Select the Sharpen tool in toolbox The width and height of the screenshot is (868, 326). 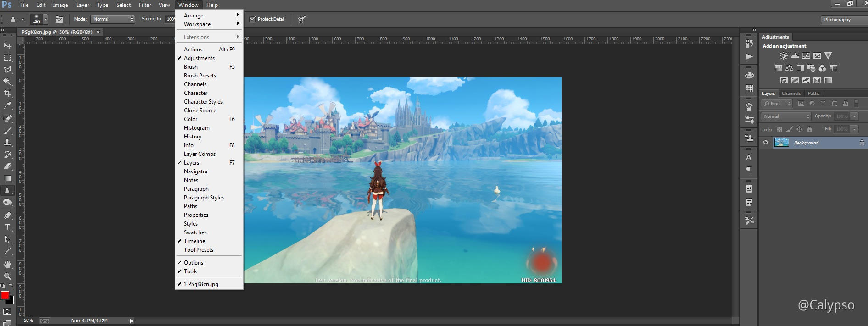[x=7, y=190]
